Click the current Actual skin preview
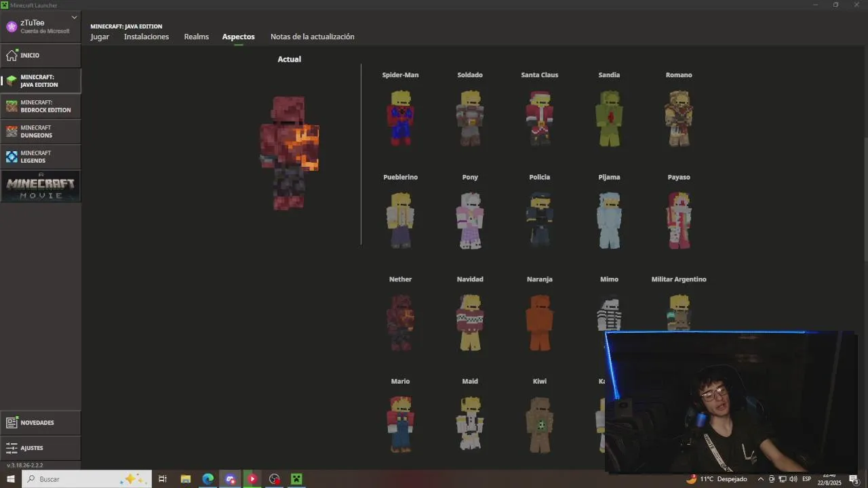 click(290, 152)
